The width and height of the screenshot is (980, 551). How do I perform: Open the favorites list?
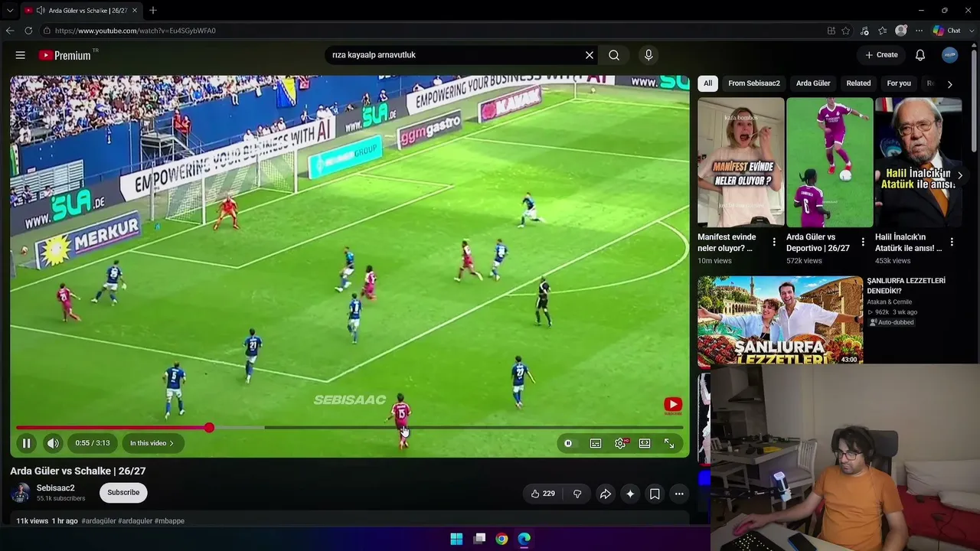[x=883, y=31]
